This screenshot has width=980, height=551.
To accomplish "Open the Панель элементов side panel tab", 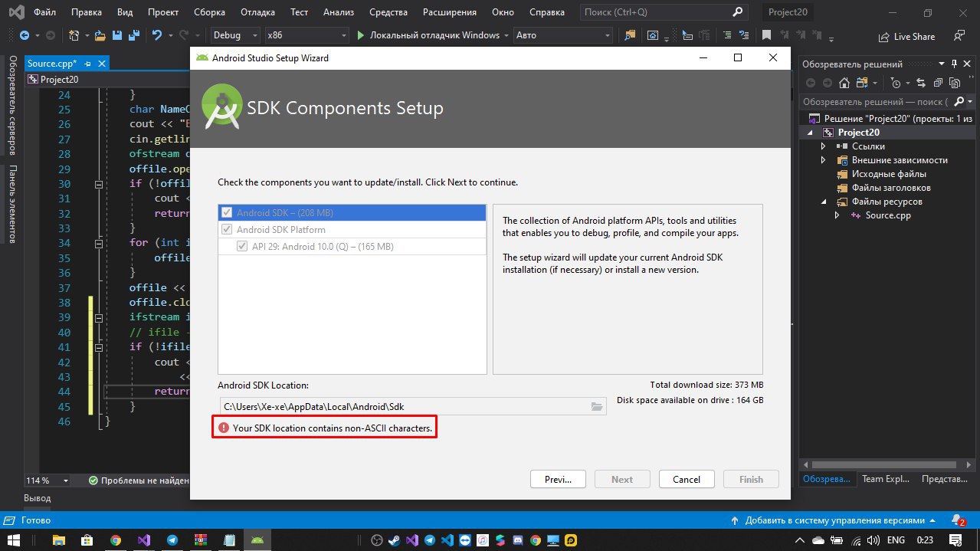I will point(11,204).
